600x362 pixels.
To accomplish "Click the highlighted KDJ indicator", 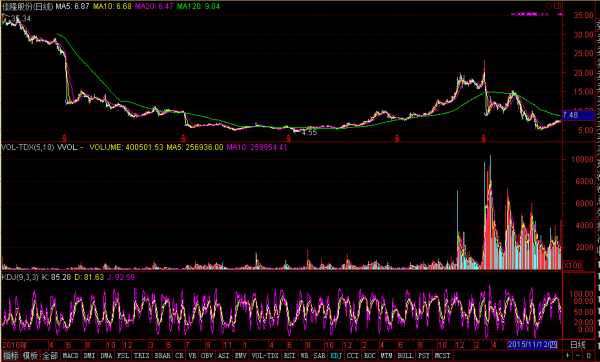I will coord(336,356).
